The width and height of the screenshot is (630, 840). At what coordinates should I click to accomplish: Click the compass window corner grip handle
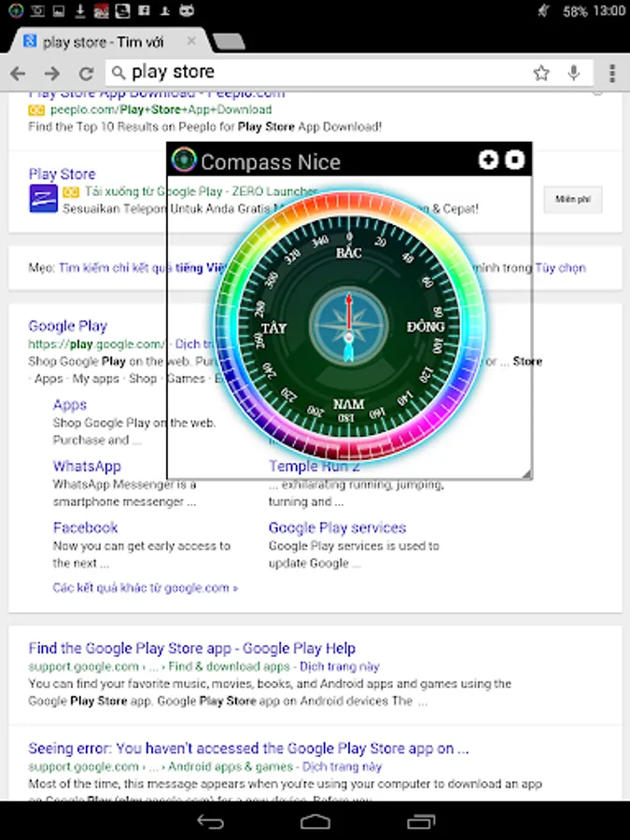point(526,473)
